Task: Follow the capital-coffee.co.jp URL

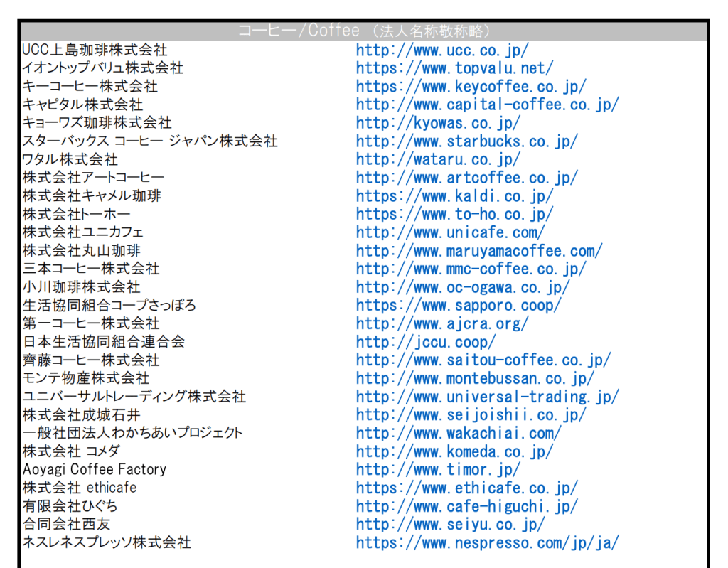Action: tap(487, 105)
